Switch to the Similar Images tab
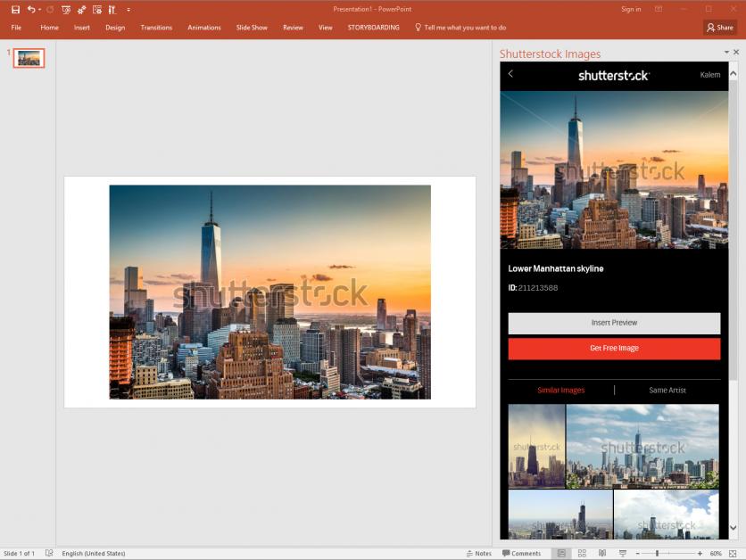 561,391
